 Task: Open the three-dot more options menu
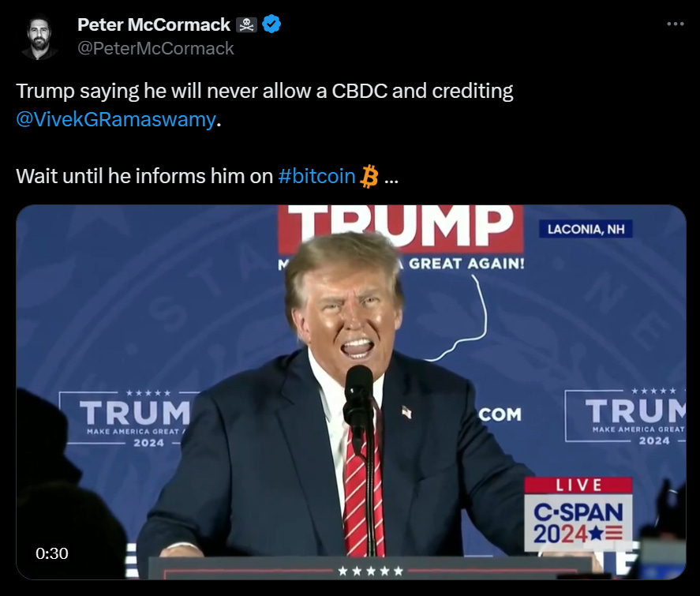[x=675, y=24]
